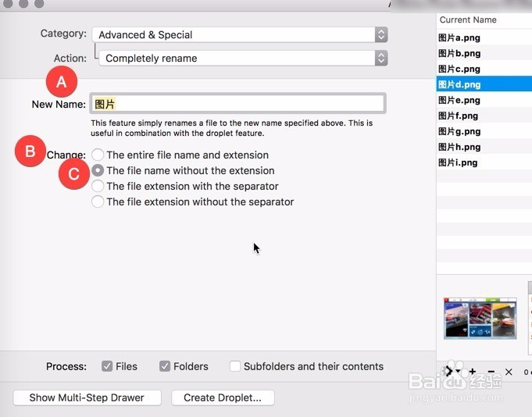Click the file preview thumbnail
This screenshot has width=532, height=417.
click(480, 318)
